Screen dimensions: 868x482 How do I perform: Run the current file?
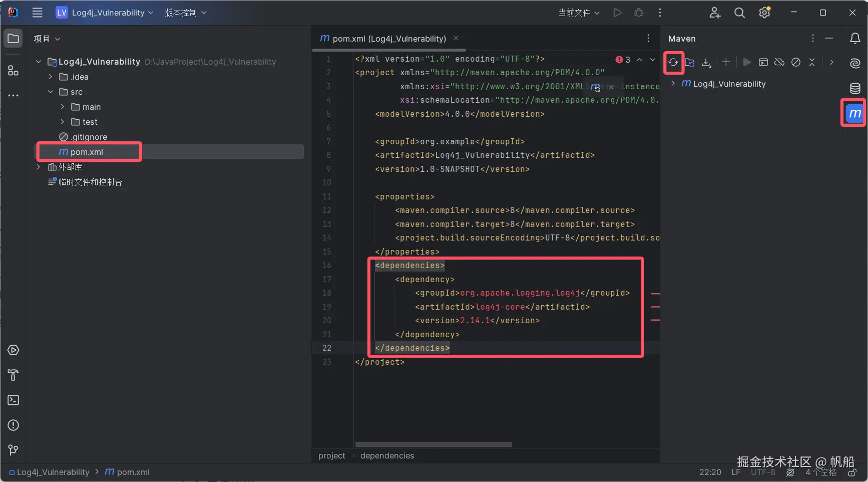618,13
